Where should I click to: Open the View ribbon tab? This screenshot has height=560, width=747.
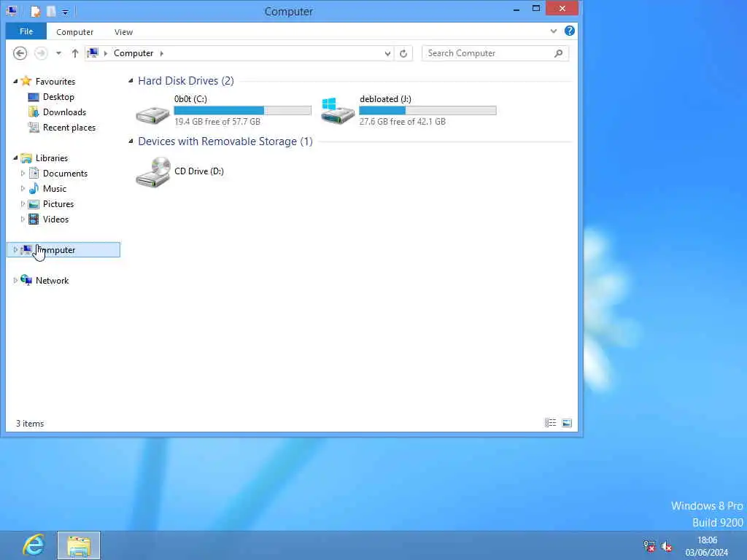coord(123,32)
